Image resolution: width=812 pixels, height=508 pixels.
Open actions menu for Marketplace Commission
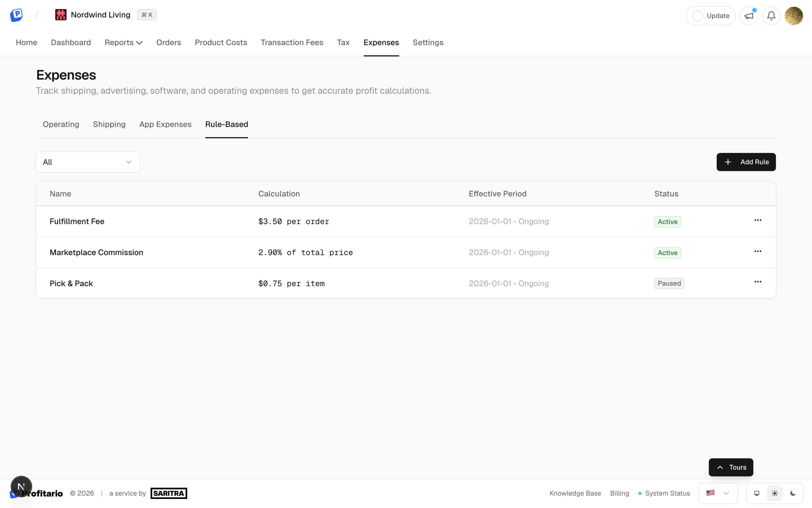pyautogui.click(x=758, y=251)
